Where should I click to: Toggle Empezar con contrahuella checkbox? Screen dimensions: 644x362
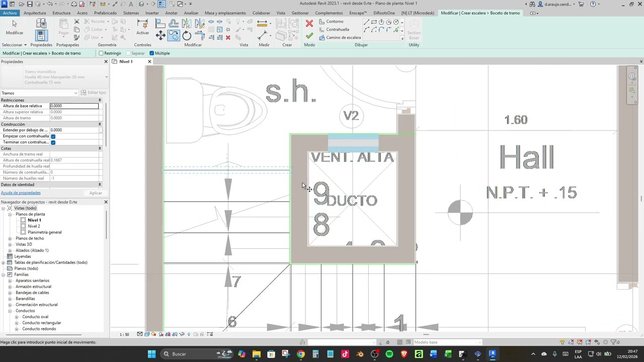(53, 136)
